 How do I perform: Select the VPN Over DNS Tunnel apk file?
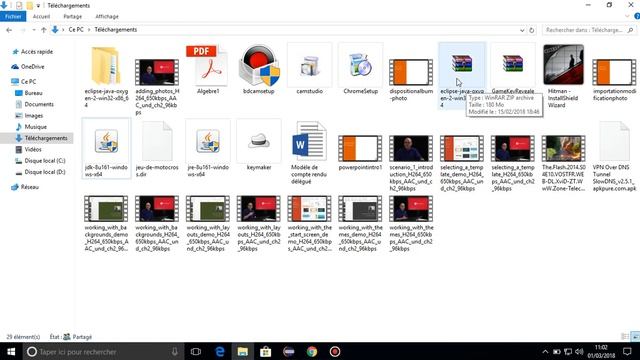tap(614, 141)
